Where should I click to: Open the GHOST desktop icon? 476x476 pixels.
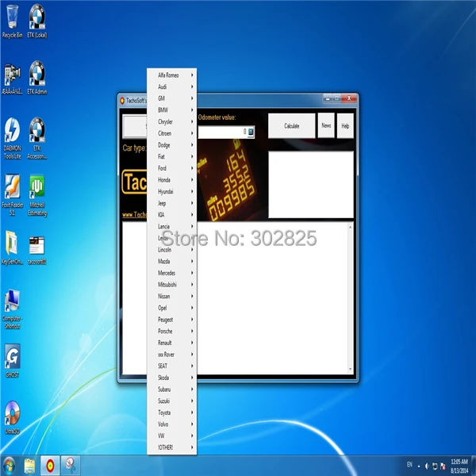12,361
